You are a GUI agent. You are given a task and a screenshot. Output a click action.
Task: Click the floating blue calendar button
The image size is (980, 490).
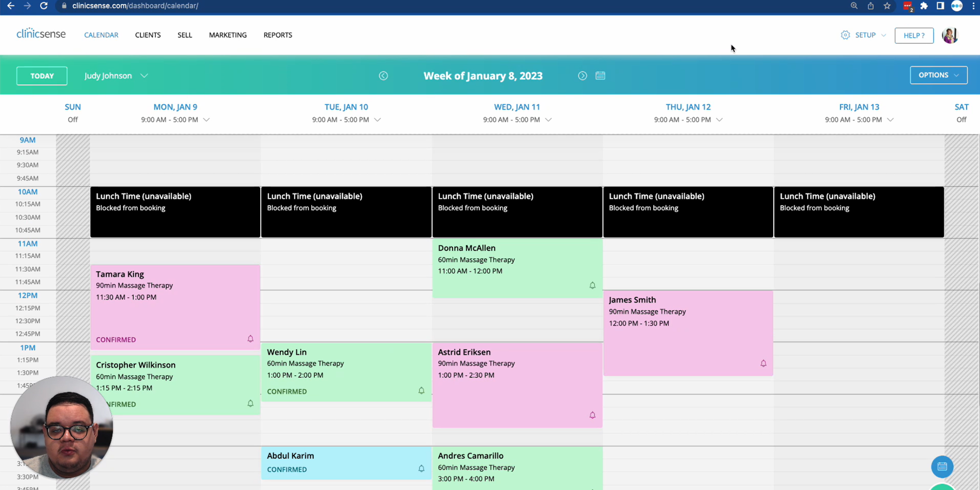tap(942, 466)
